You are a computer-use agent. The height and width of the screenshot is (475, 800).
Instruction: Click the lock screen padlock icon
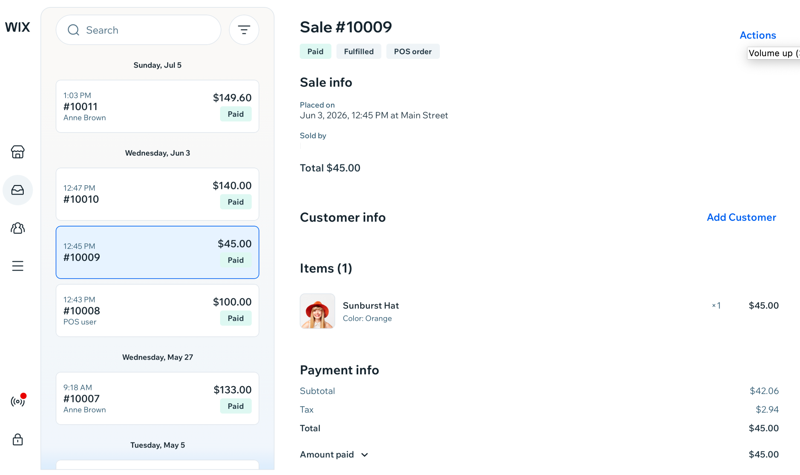point(18,439)
